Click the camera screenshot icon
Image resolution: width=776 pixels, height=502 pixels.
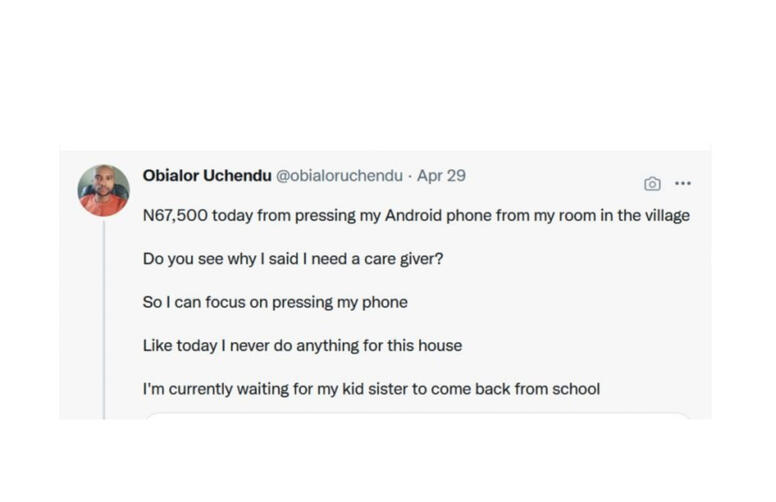pyautogui.click(x=652, y=184)
